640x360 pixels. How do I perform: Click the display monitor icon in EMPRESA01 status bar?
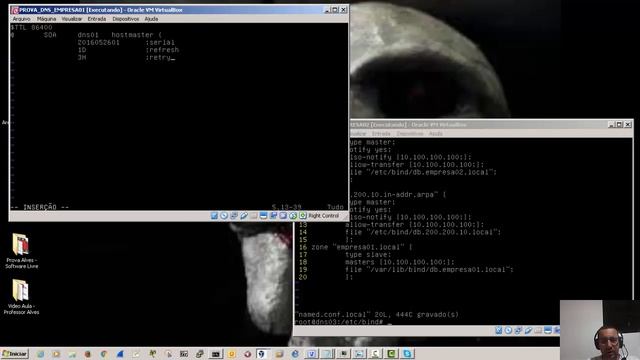(263, 216)
